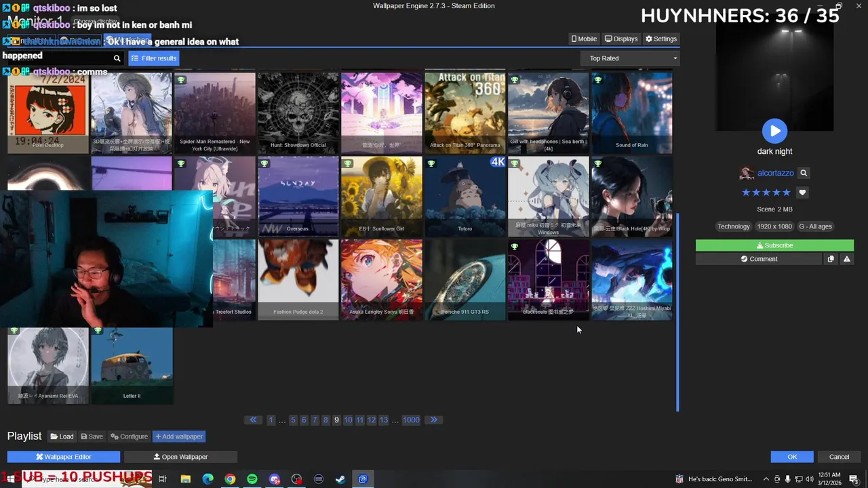This screenshot has height=488, width=868.
Task: Open Google Chrome from taskbar
Action: click(x=230, y=479)
